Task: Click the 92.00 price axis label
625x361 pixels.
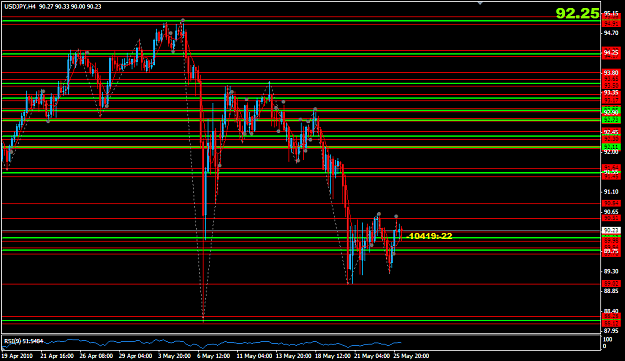Action: [x=611, y=152]
